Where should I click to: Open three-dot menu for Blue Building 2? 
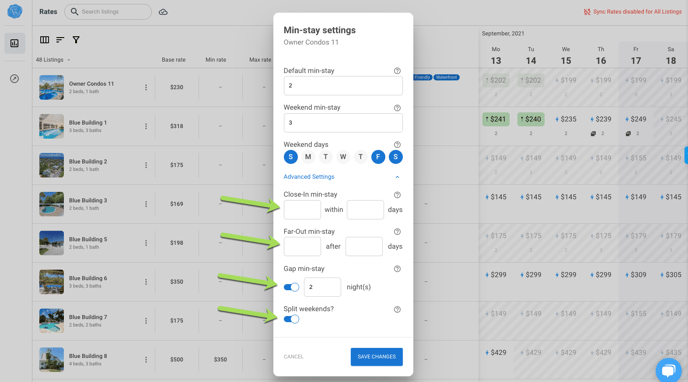coord(146,165)
